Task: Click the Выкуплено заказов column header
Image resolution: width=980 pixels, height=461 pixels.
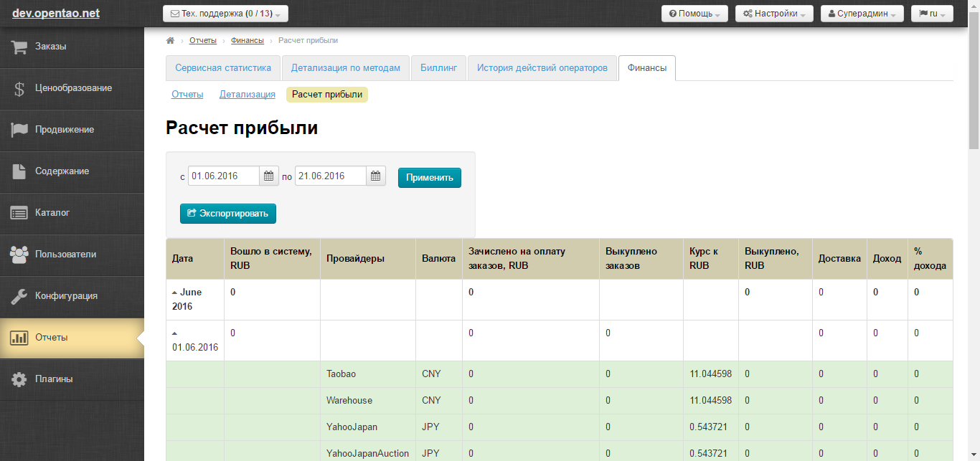Action: point(641,259)
